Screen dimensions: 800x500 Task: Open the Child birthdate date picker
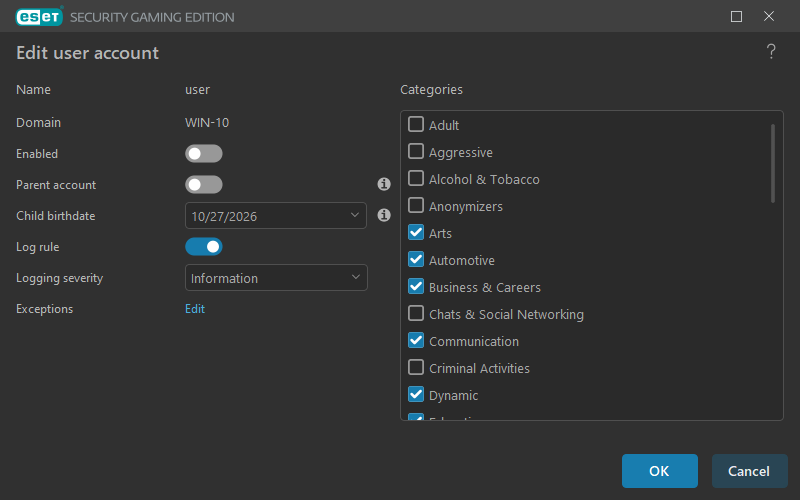(x=276, y=216)
